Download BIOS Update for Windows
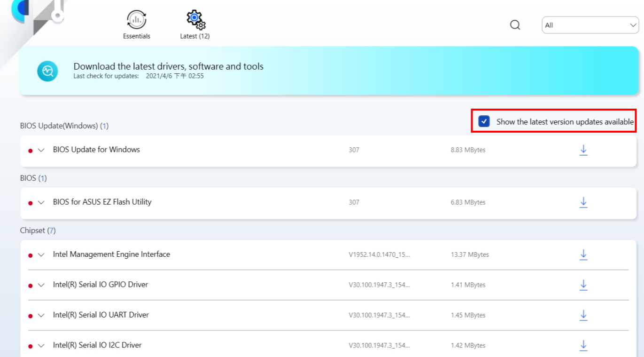644x357 pixels. click(583, 150)
